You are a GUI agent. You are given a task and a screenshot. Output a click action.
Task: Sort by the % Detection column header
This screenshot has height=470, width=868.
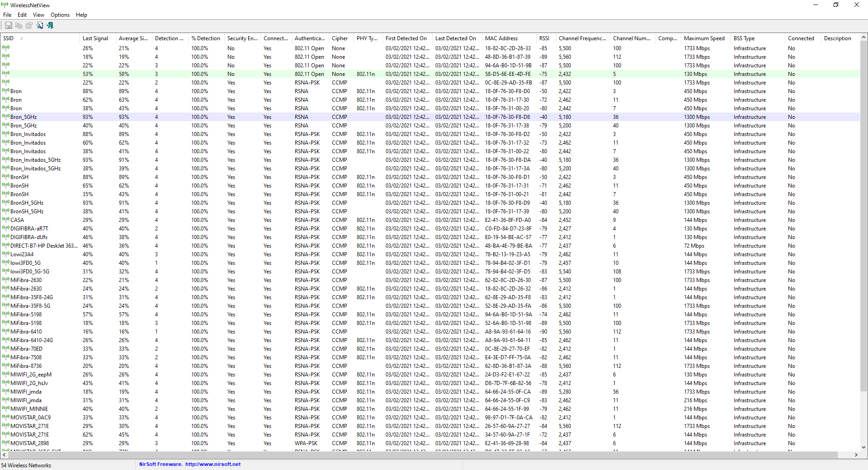pyautogui.click(x=206, y=38)
